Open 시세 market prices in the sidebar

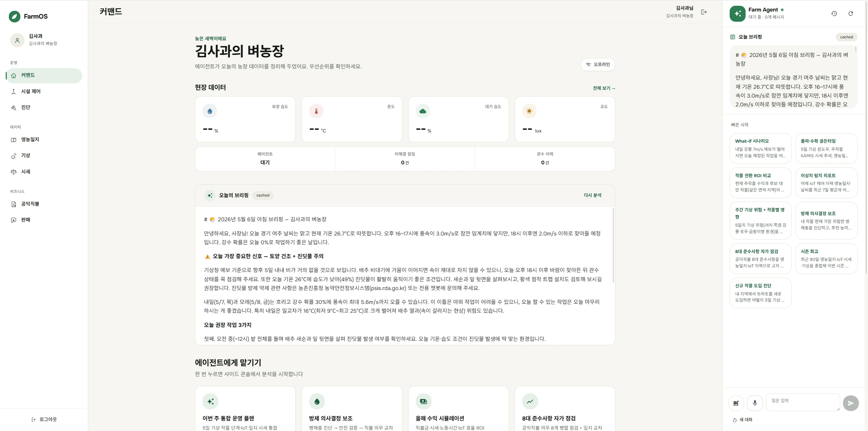coord(44,172)
